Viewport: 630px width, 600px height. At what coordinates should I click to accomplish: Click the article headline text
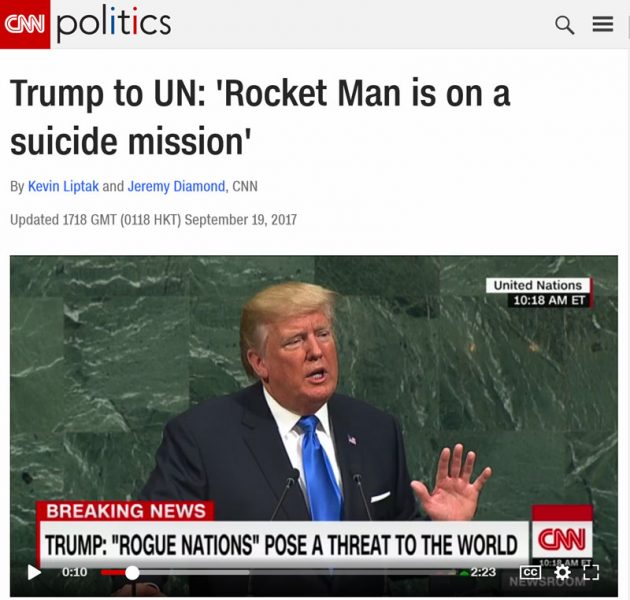pos(260,117)
